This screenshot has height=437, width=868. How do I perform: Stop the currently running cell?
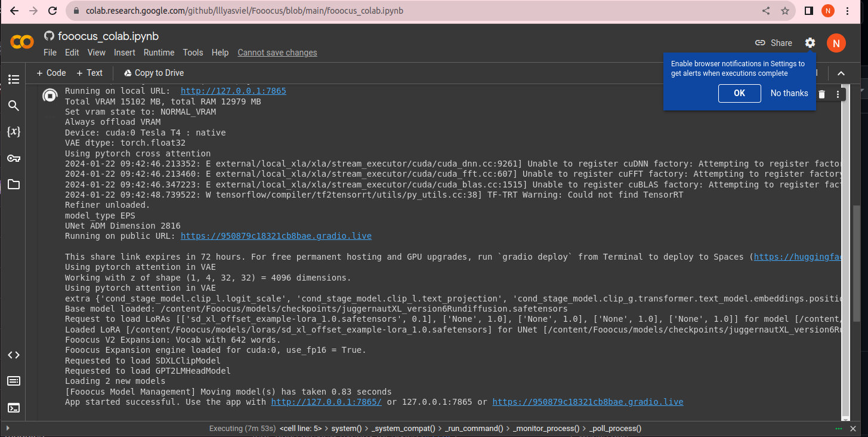click(50, 95)
